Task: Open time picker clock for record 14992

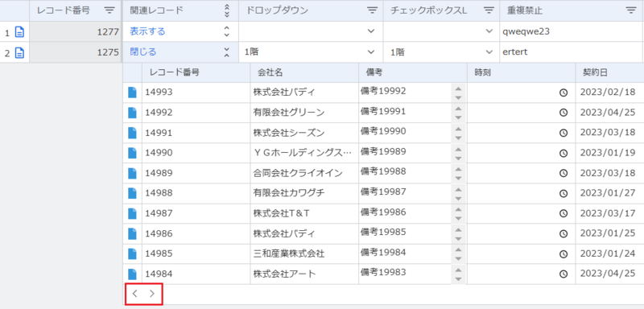Action: 563,113
